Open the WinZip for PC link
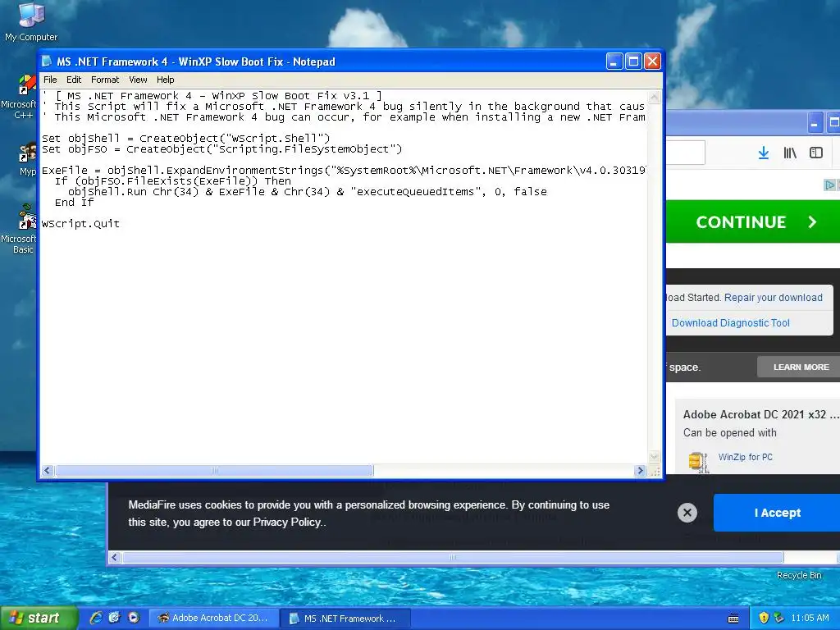840x630 pixels. point(745,457)
